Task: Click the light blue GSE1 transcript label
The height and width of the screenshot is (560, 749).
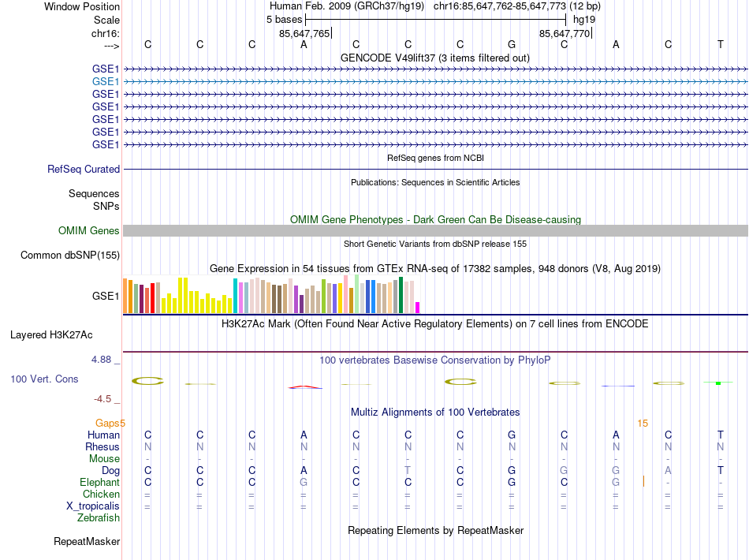Action: 106,82
